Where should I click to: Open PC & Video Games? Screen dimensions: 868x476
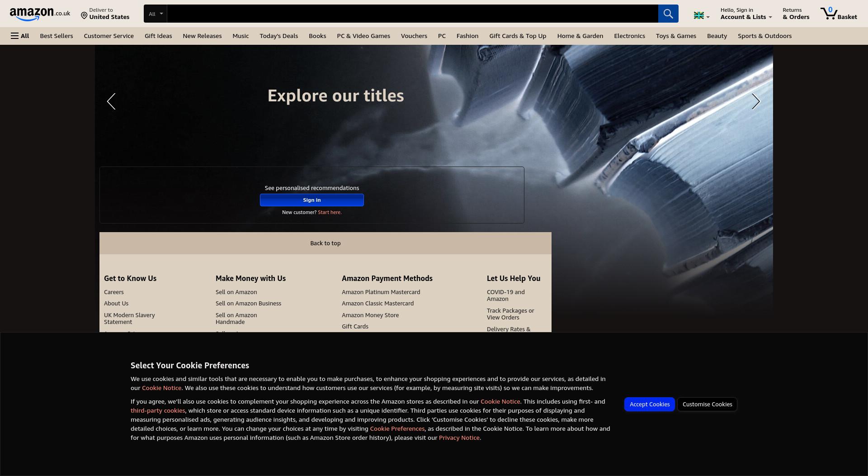tap(363, 36)
